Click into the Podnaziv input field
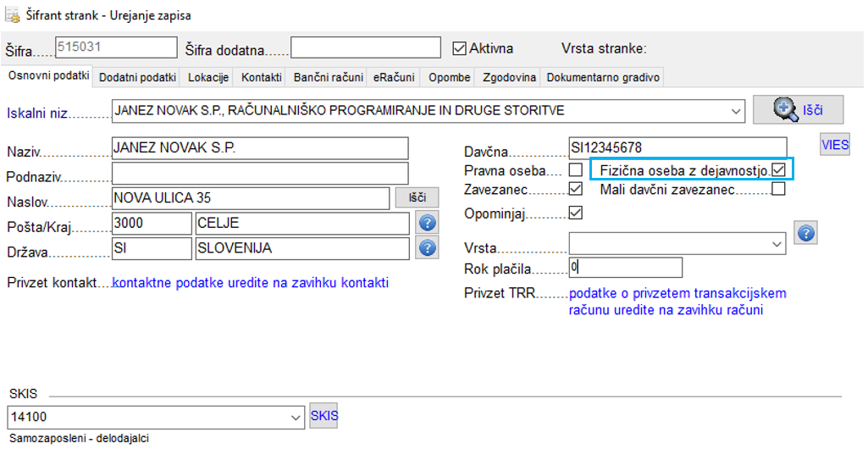 click(260, 174)
